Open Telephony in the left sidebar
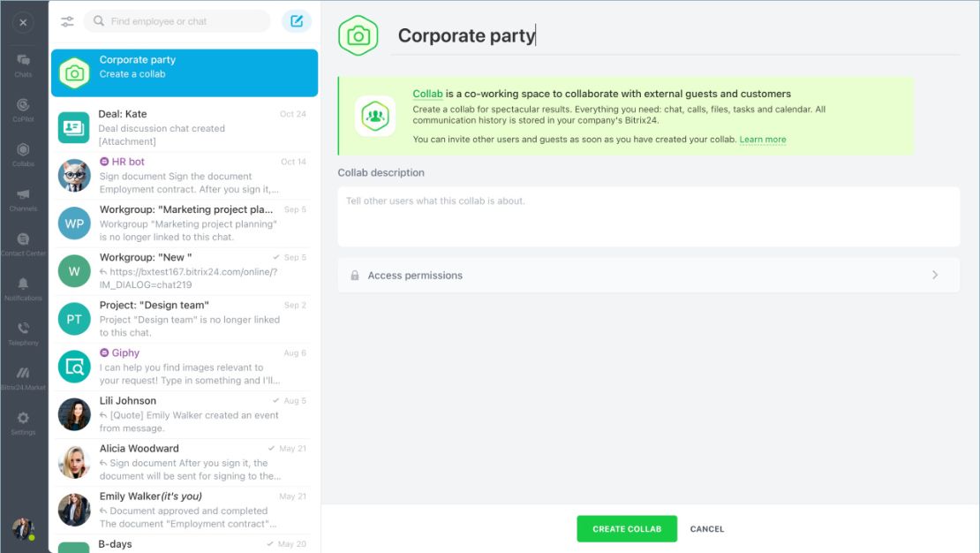The width and height of the screenshot is (980, 553). 23,333
